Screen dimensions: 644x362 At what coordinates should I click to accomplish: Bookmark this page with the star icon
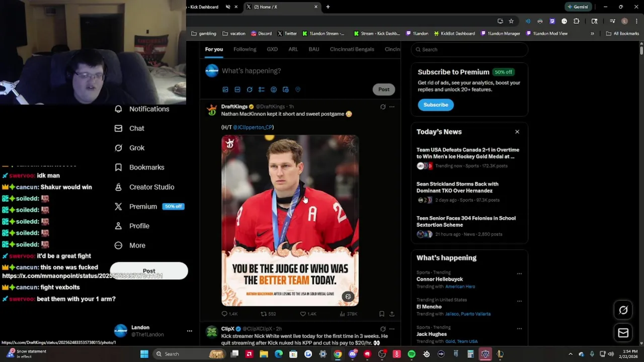(x=511, y=21)
